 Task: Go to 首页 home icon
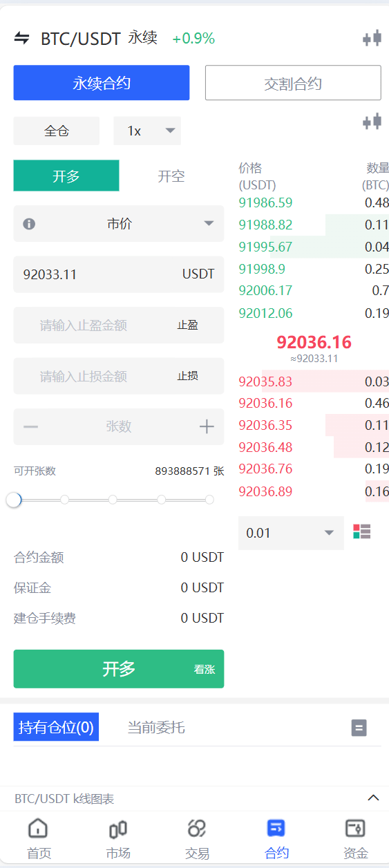pyautogui.click(x=39, y=828)
